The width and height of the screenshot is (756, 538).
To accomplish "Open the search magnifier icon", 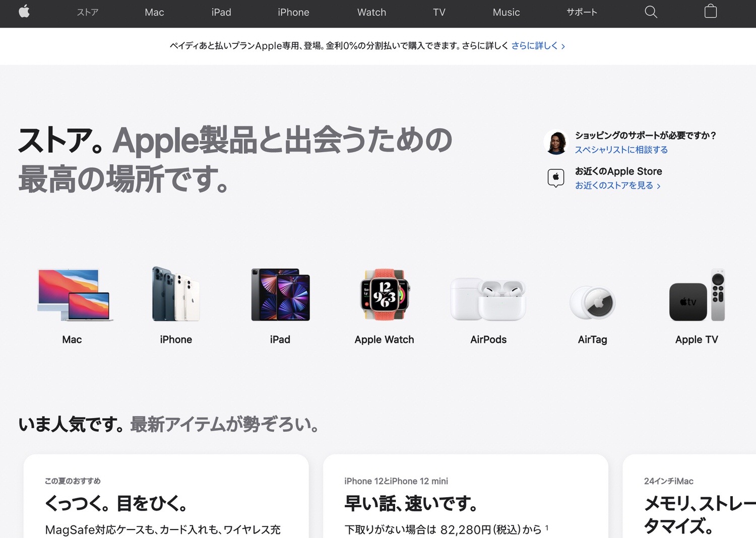I will coord(651,12).
